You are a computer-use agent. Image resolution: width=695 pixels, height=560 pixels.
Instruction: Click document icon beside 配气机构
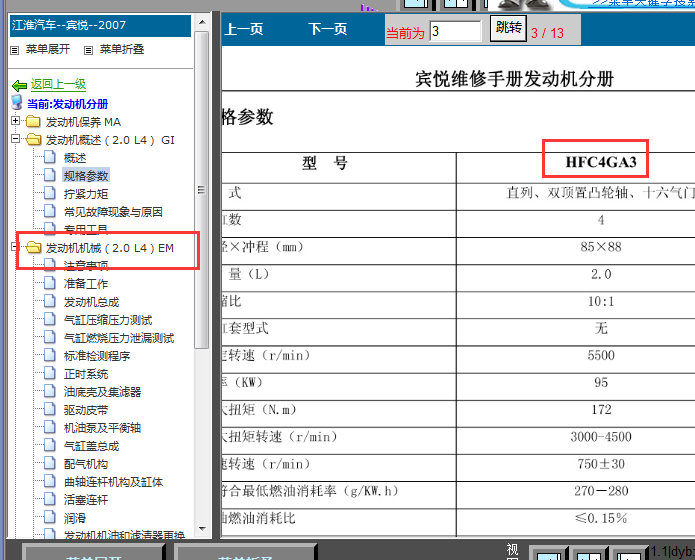pos(50,463)
